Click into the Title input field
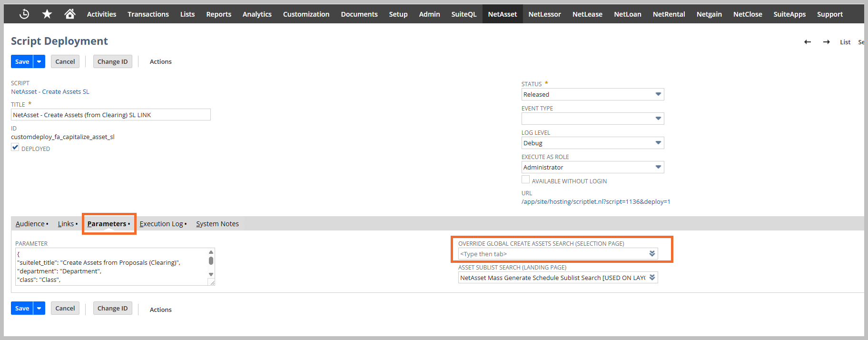 tap(111, 115)
